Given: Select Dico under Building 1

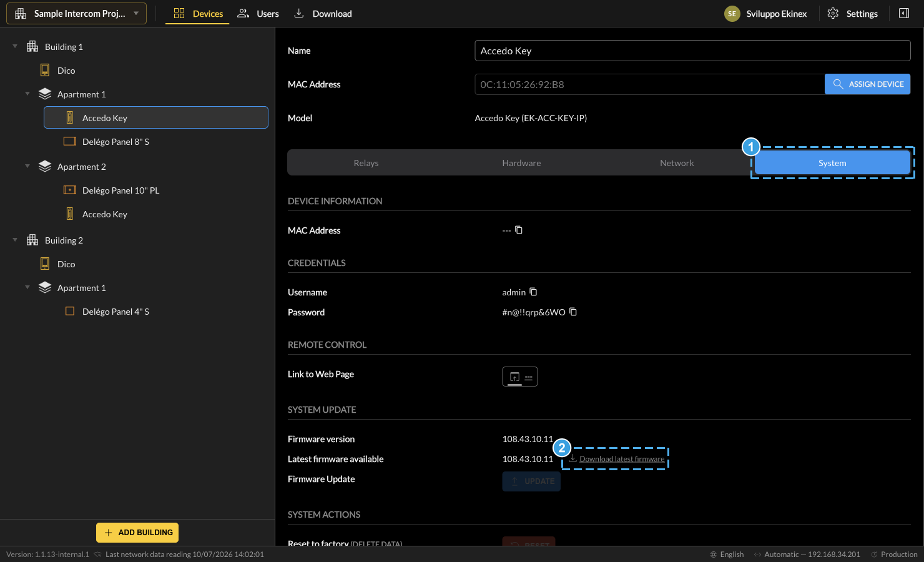Looking at the screenshot, I should pos(66,71).
